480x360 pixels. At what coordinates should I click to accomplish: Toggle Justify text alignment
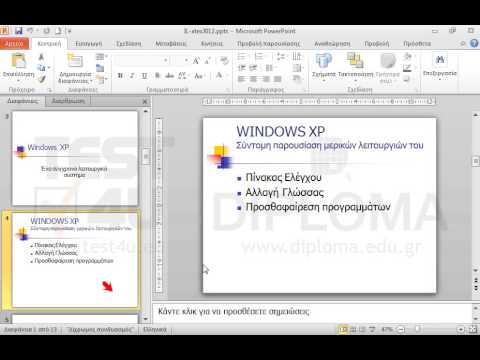click(x=277, y=79)
